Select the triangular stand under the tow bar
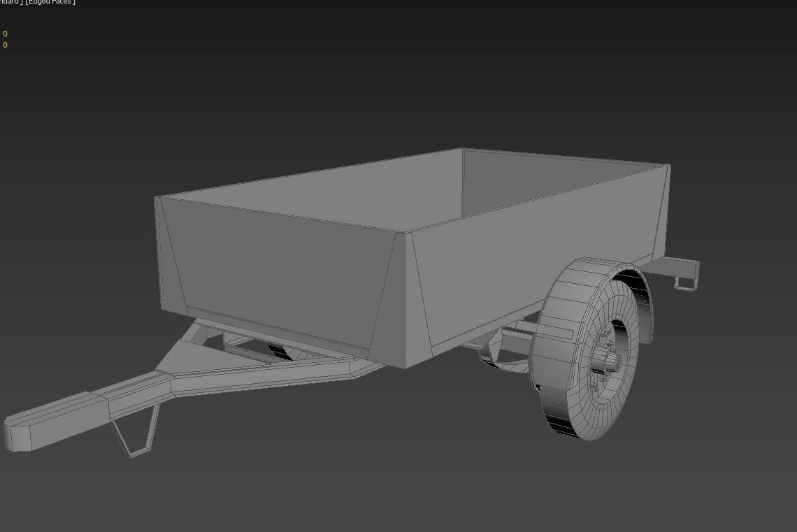Image resolution: width=797 pixels, height=532 pixels. click(136, 432)
